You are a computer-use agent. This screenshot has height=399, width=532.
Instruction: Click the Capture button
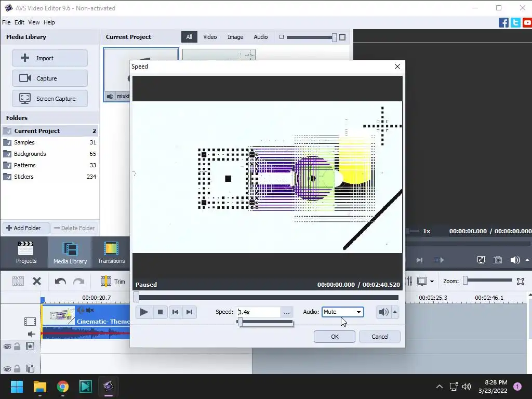pos(50,78)
